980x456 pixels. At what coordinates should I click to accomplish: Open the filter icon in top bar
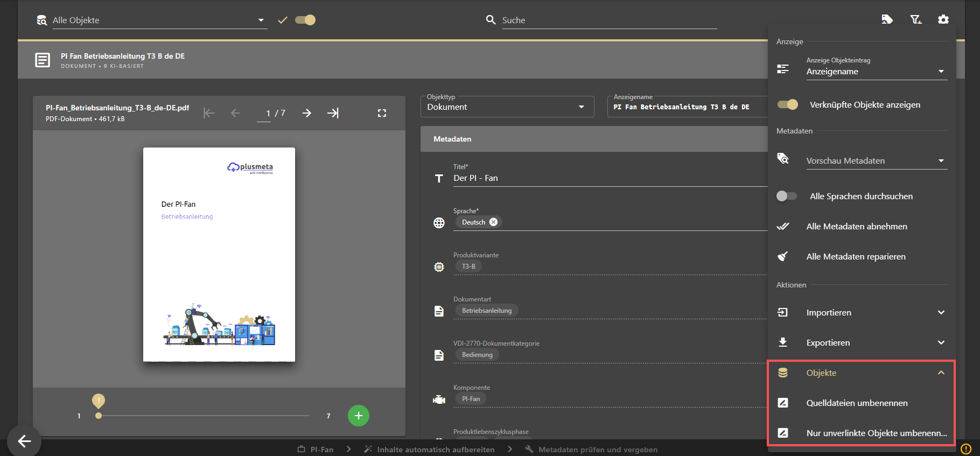[915, 19]
